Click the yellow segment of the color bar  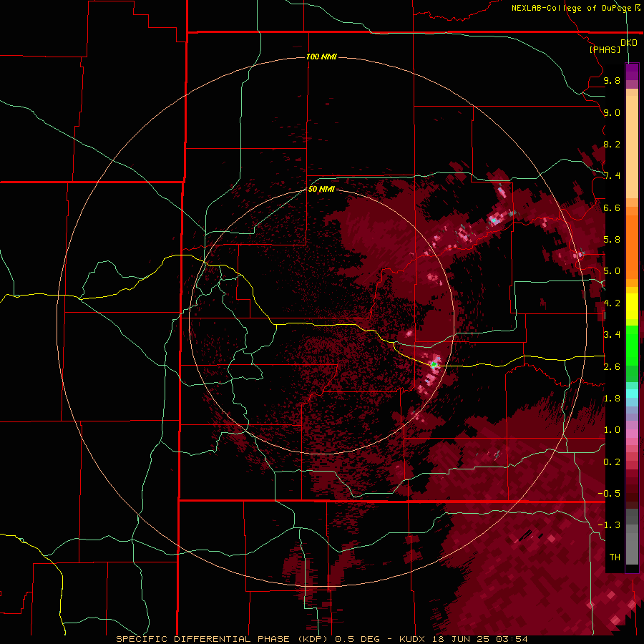[x=632, y=307]
